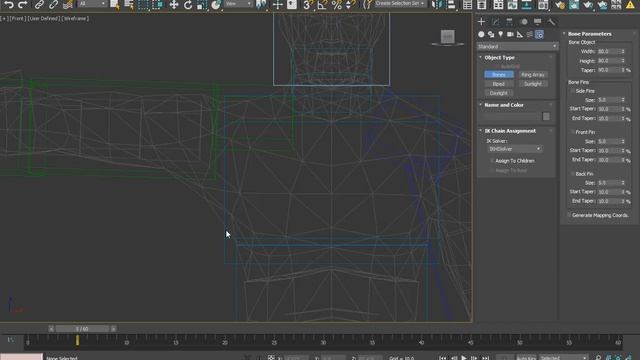Switch to the Display command panel tab
The width and height of the screenshot is (640, 360).
[538, 22]
